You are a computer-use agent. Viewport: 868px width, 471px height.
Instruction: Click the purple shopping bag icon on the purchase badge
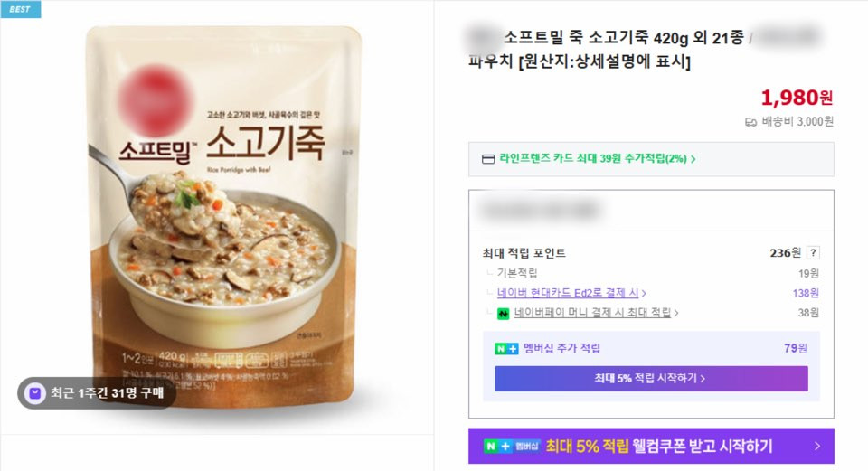(35, 393)
